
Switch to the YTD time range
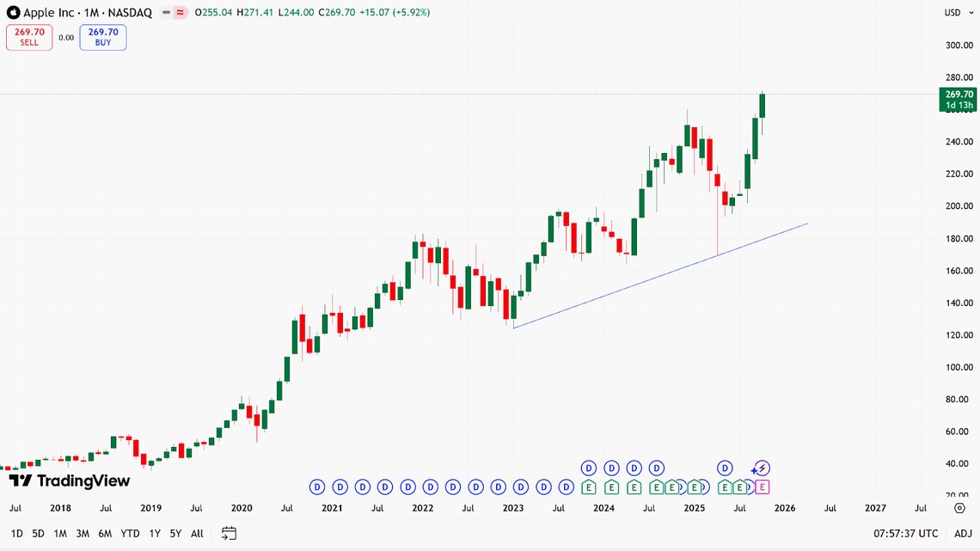[130, 534]
